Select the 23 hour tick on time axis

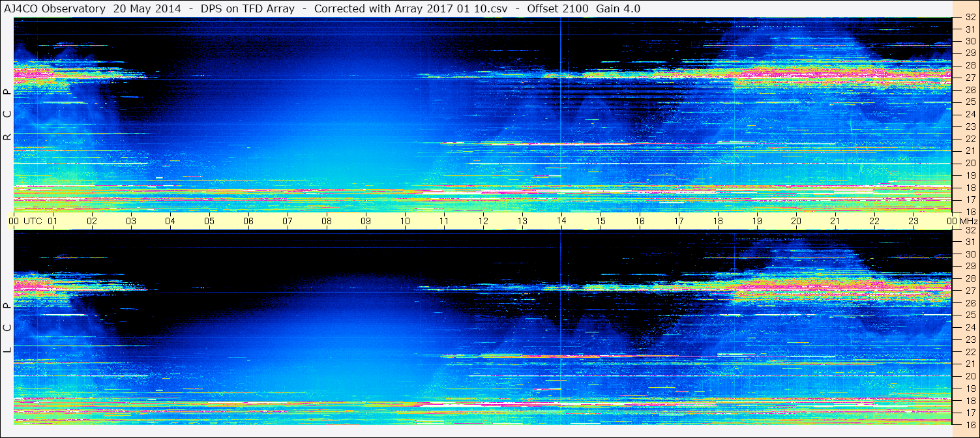click(913, 221)
